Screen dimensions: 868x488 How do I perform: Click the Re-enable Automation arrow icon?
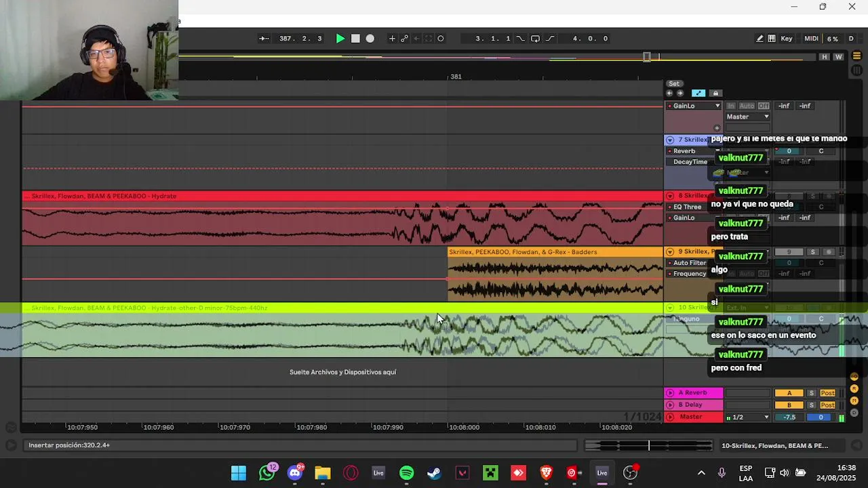417,39
